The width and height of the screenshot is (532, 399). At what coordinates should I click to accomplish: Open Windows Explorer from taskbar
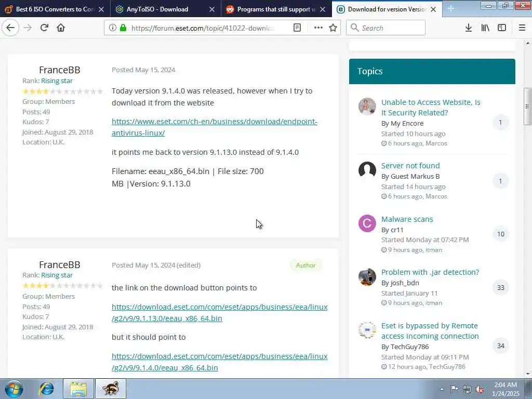[x=78, y=389]
